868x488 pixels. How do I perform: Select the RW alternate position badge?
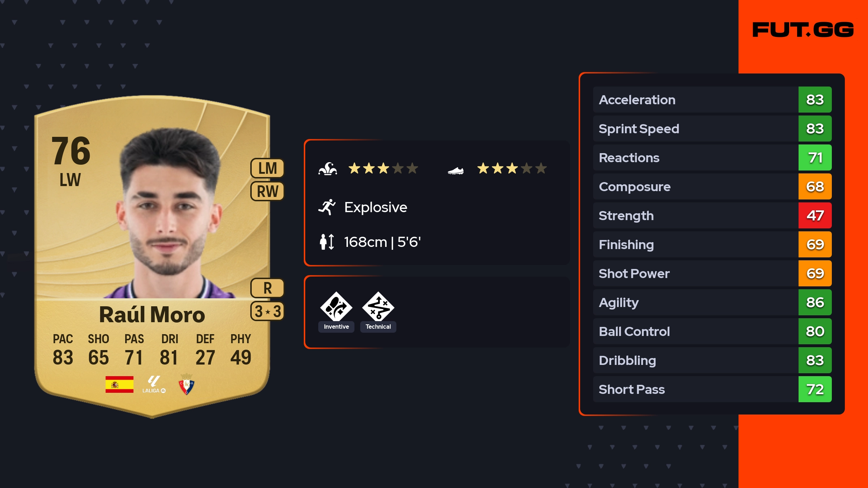click(268, 191)
